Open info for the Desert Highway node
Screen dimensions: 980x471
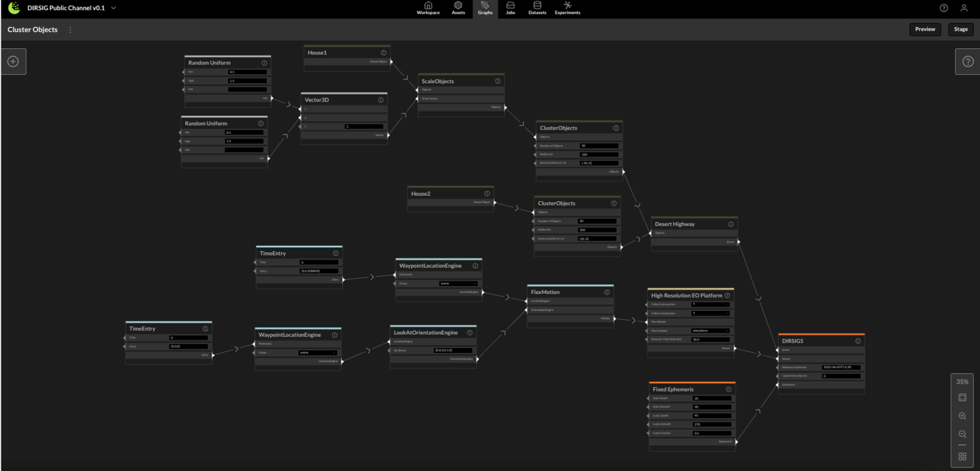coord(731,224)
